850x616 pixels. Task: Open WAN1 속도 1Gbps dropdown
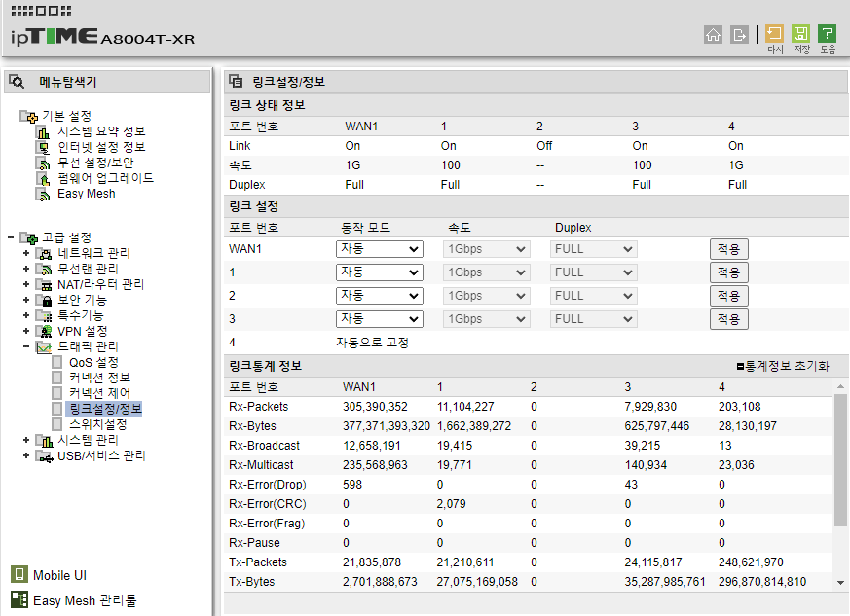(486, 249)
